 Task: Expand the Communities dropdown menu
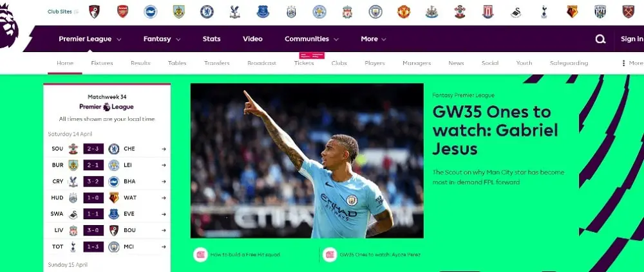click(x=311, y=39)
